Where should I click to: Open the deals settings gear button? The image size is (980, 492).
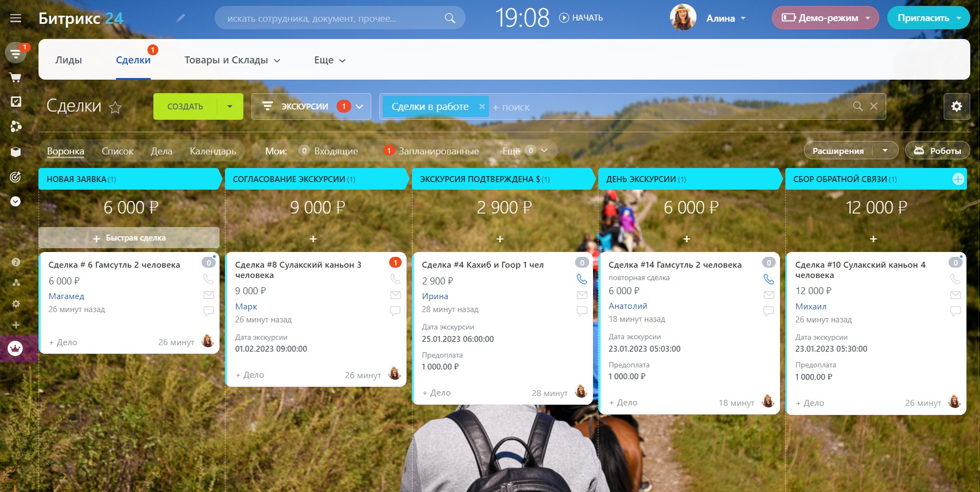tap(957, 106)
